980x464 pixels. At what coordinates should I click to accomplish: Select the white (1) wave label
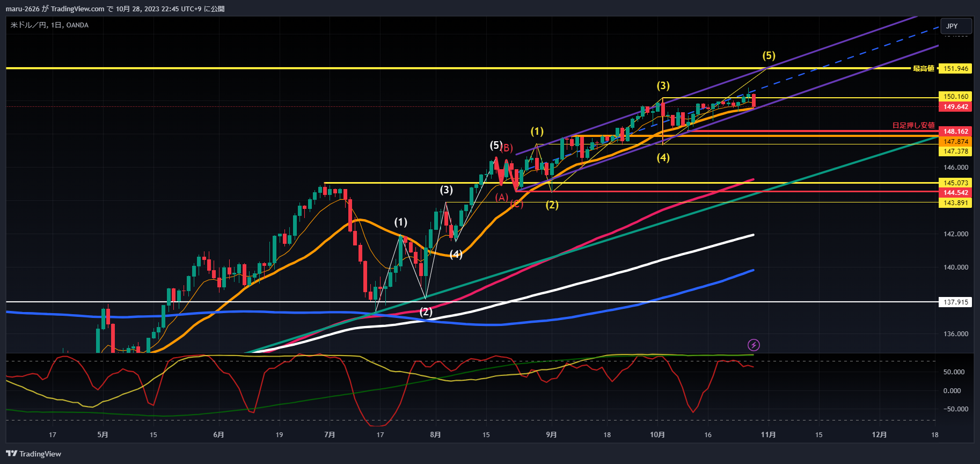[401, 222]
